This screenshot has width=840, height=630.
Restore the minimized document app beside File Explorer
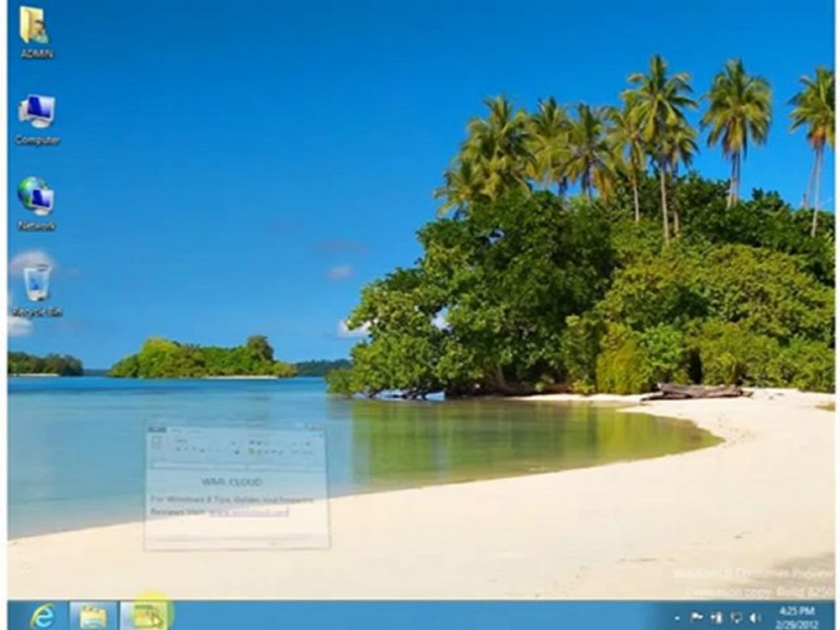click(x=146, y=616)
